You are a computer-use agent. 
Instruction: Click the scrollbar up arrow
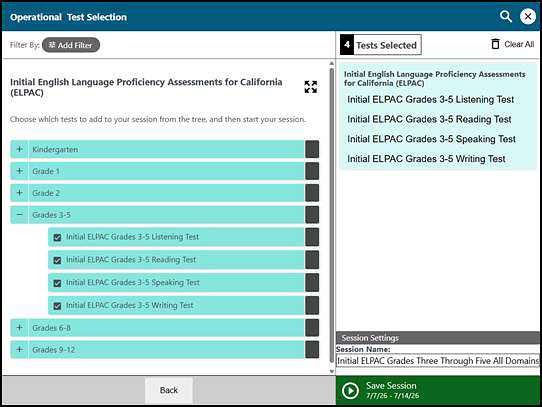[x=331, y=63]
